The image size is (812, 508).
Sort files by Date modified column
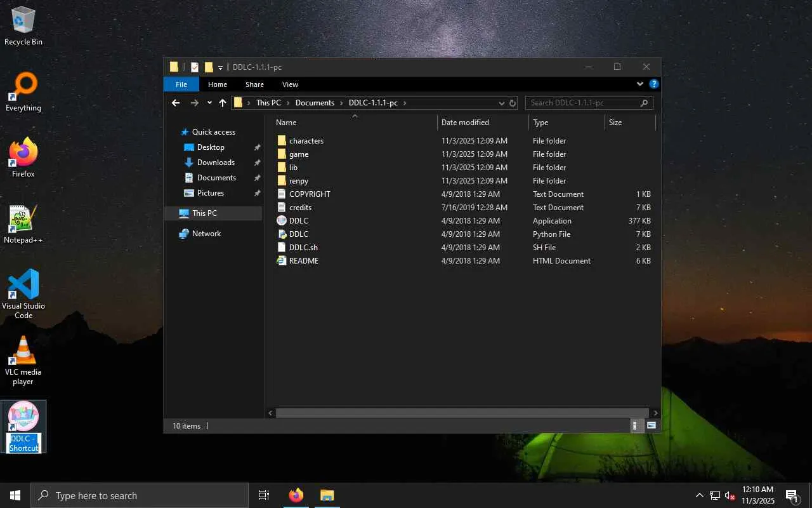tap(465, 123)
